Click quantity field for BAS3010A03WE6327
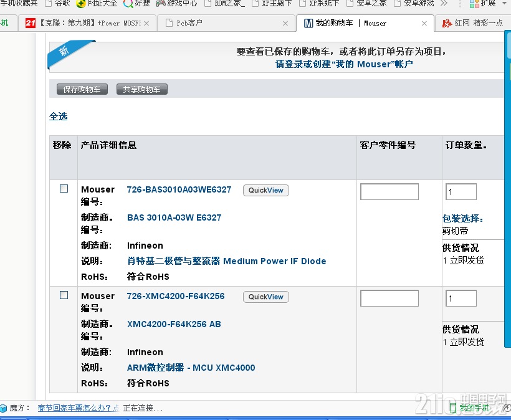The width and height of the screenshot is (511, 420). click(461, 191)
